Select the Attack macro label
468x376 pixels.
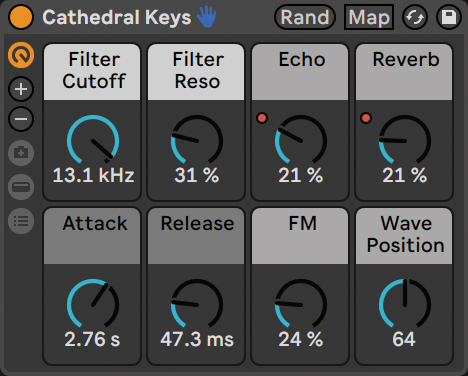pos(92,236)
